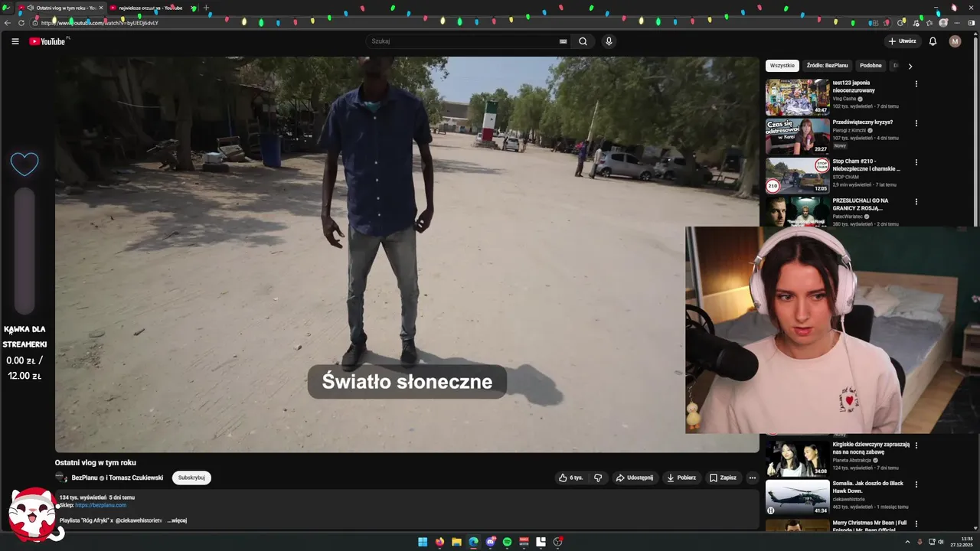
Task: Open Firefox from the taskbar
Action: (x=439, y=542)
